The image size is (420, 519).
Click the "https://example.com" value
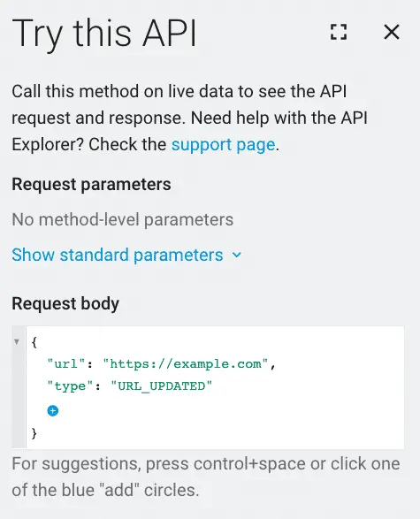click(186, 364)
